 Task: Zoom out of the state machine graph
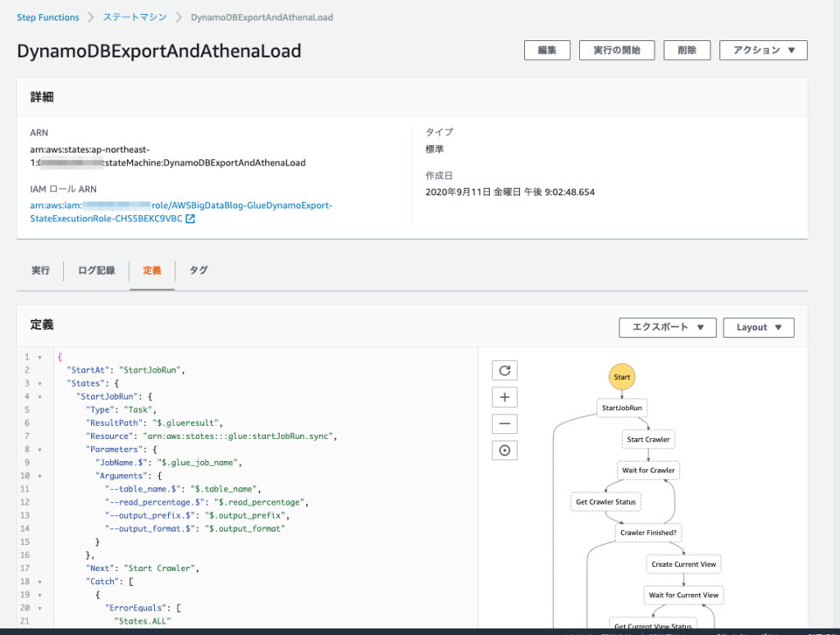(504, 423)
